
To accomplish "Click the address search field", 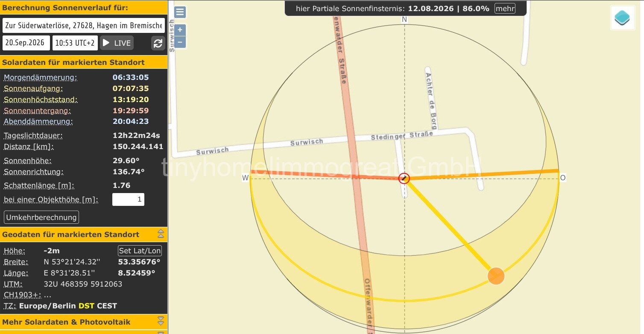I will coord(84,26).
